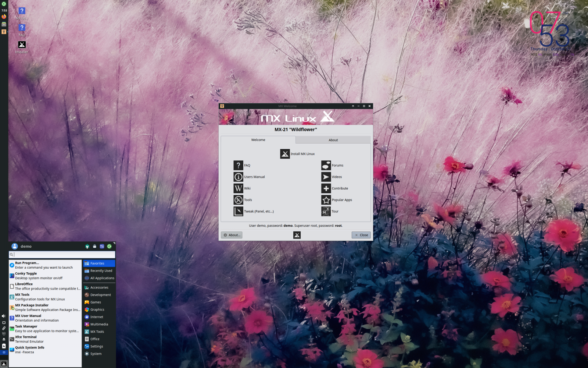Close MX Welcome with the Close button
The width and height of the screenshot is (588, 368).
point(361,235)
